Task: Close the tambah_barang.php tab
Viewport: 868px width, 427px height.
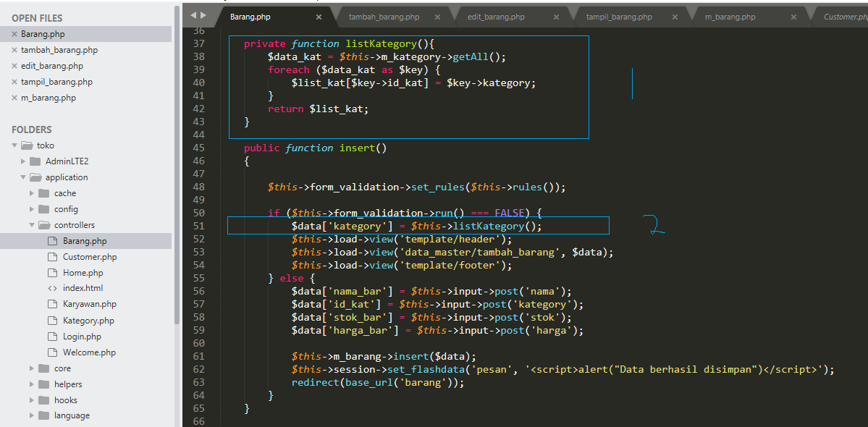Action: coord(437,17)
